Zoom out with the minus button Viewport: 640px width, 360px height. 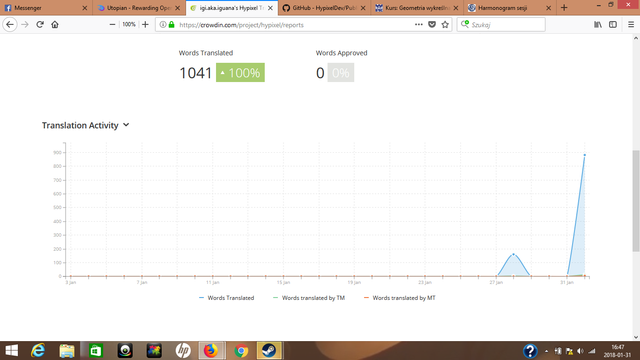click(112, 24)
